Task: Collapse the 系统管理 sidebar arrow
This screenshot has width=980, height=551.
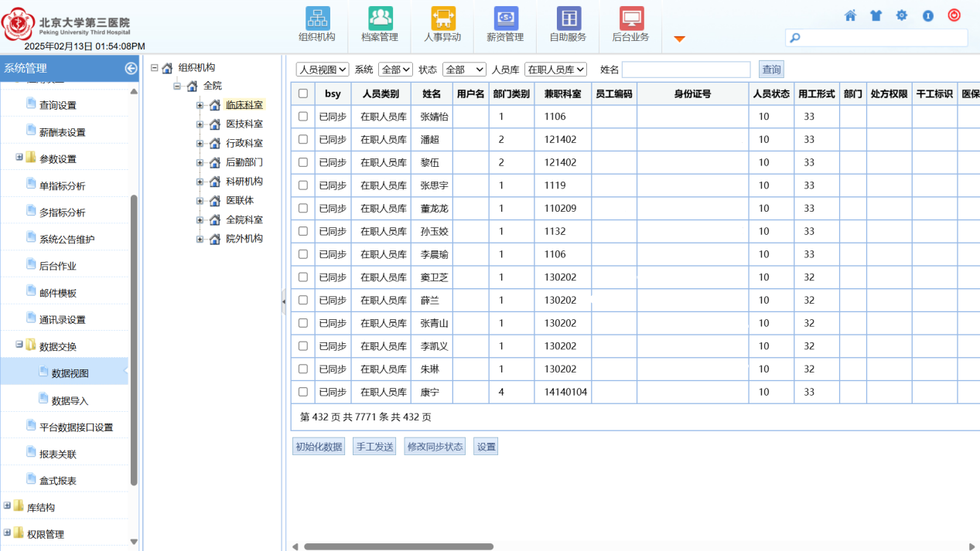Action: (131, 68)
